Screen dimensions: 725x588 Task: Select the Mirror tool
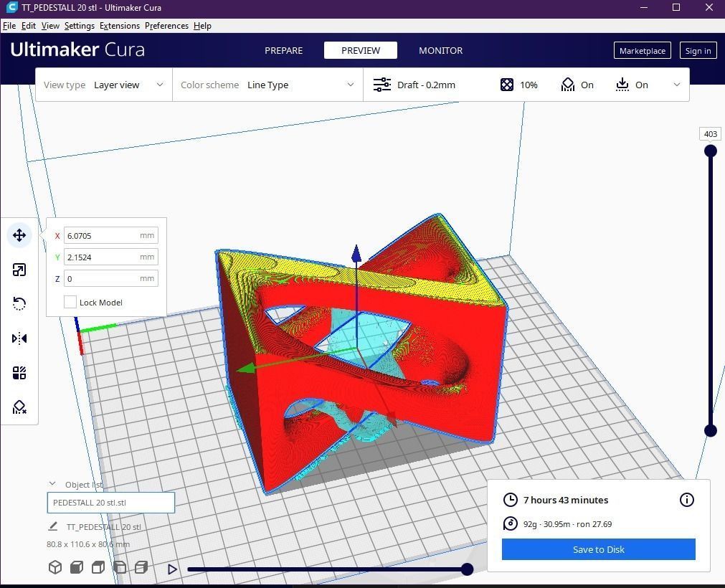pyautogui.click(x=19, y=338)
